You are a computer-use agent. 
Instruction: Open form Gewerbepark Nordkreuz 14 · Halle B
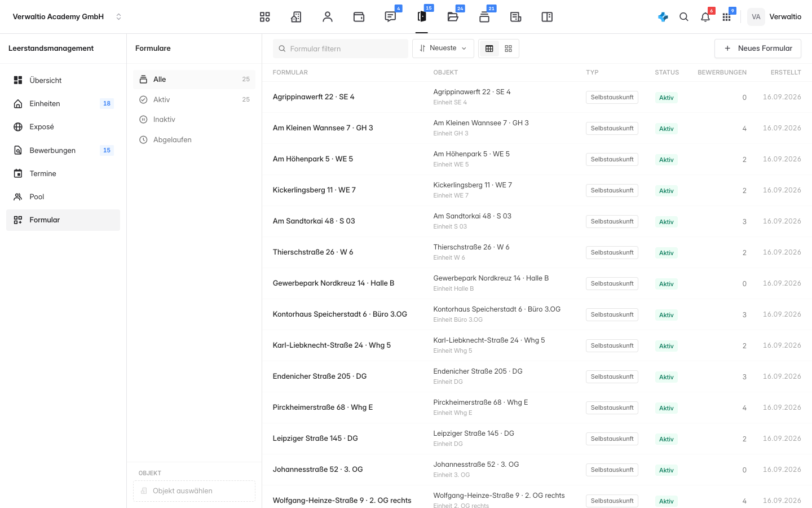click(x=333, y=283)
